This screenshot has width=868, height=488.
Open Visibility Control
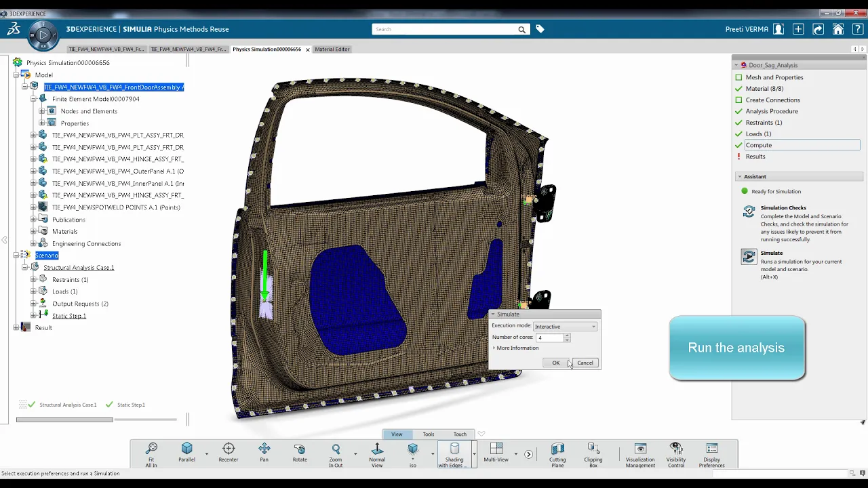[x=676, y=454]
